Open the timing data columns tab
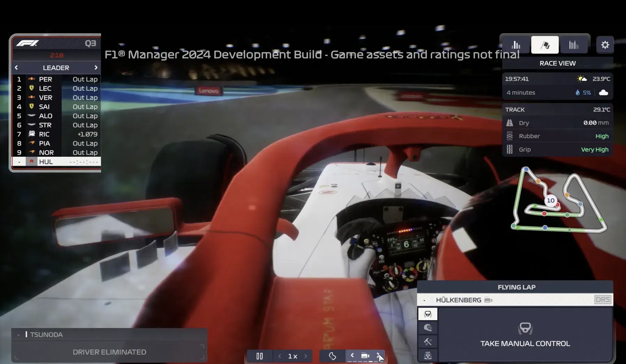Image resolution: width=626 pixels, height=364 pixels. coord(574,45)
